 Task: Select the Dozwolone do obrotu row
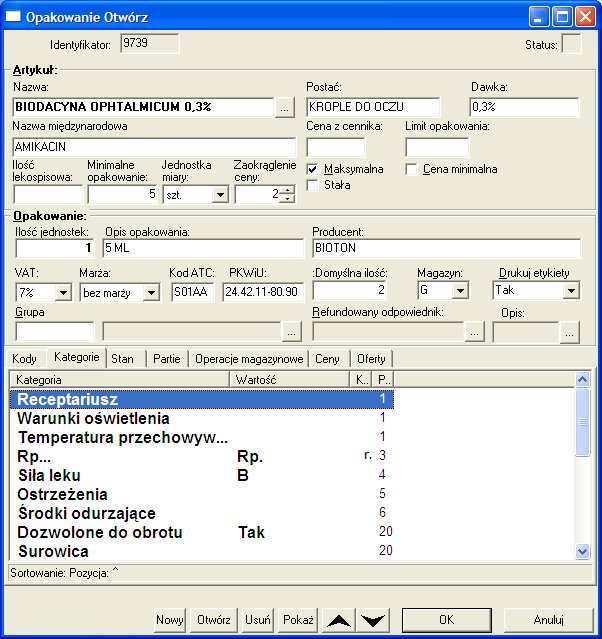point(202,532)
